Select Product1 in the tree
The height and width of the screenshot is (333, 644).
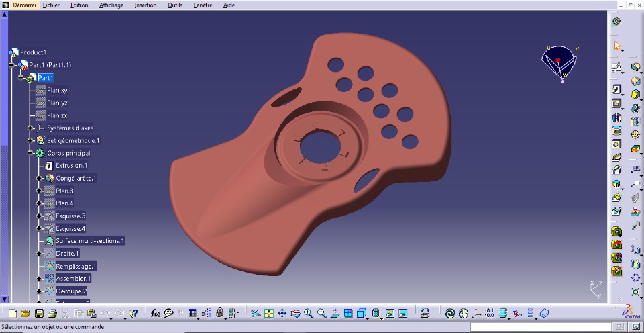pos(33,52)
